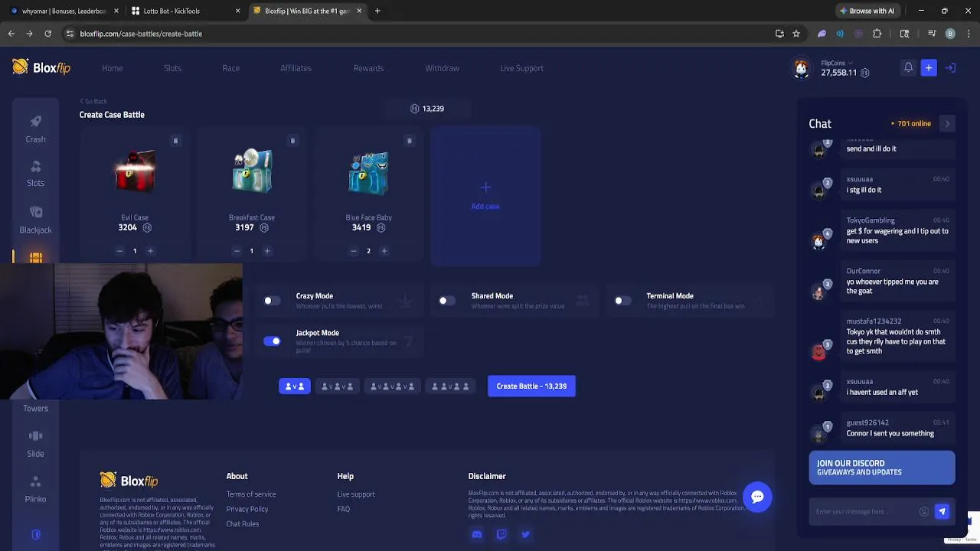Image resolution: width=980 pixels, height=551 pixels.
Task: Increase Blue Face Baby quantity
Action: (384, 251)
